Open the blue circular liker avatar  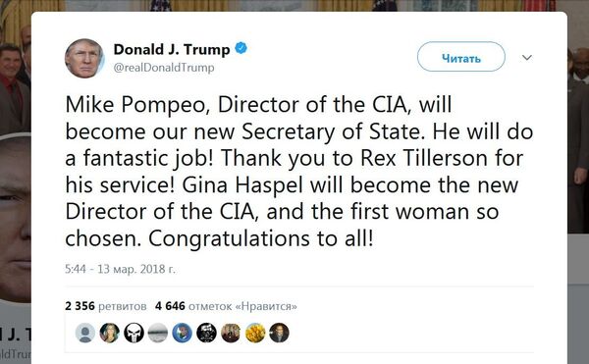[x=183, y=333]
